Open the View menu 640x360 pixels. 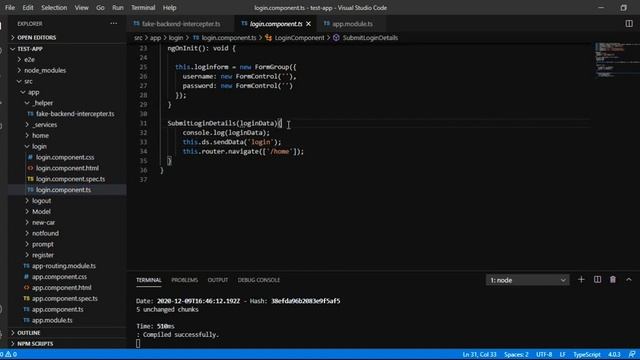coord(81,8)
